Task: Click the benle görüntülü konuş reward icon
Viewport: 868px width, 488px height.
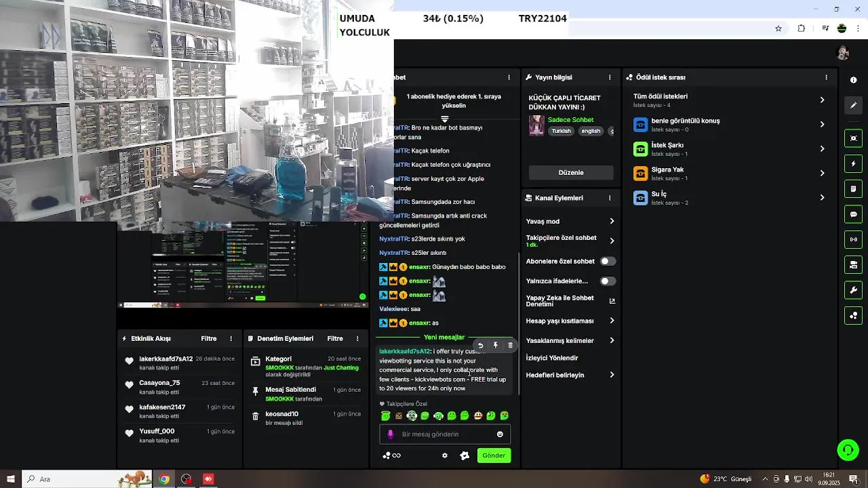Action: point(640,125)
